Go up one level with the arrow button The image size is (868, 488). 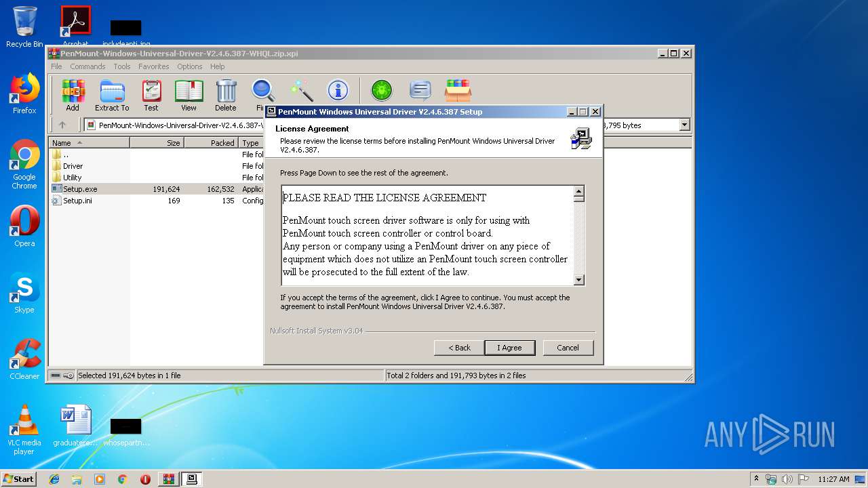[62, 125]
